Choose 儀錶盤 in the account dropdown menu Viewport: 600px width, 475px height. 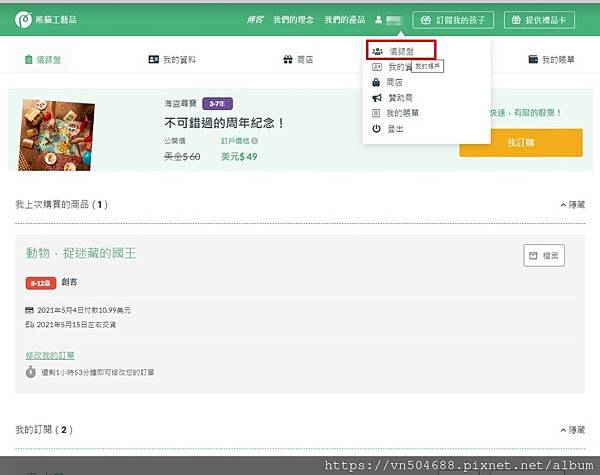click(x=401, y=51)
